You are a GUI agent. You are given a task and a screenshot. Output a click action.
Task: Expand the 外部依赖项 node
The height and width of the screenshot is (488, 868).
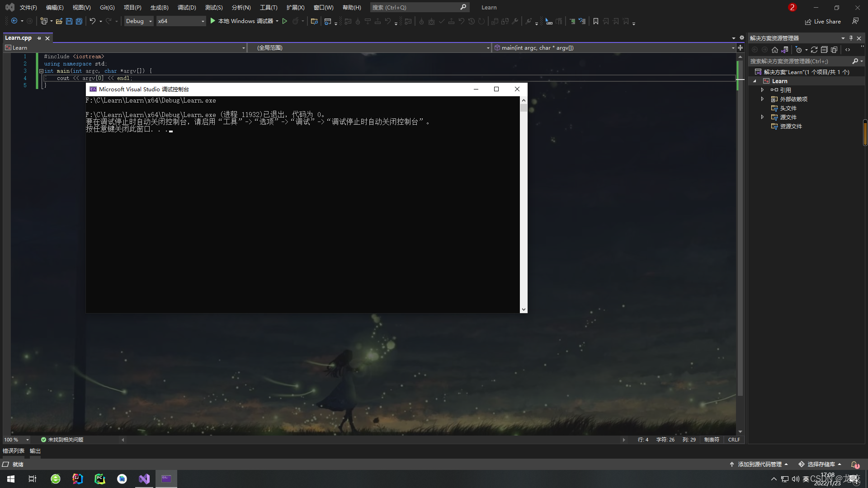[762, 99]
